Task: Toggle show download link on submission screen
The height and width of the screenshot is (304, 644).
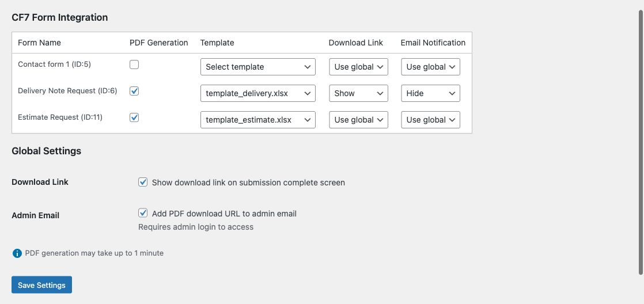Action: click(x=143, y=183)
